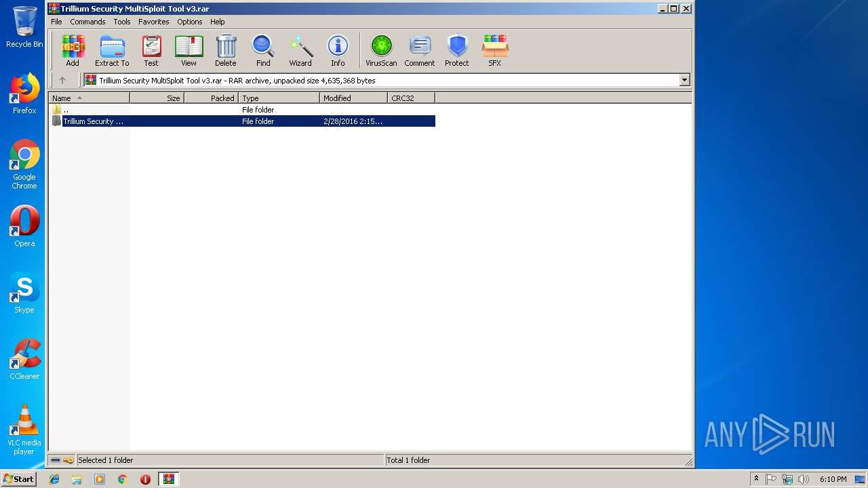Open the Favorites menu

(154, 22)
